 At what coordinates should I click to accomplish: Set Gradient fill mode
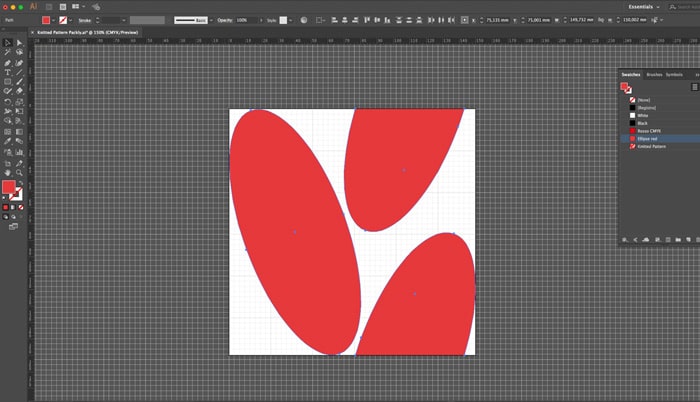(13, 207)
